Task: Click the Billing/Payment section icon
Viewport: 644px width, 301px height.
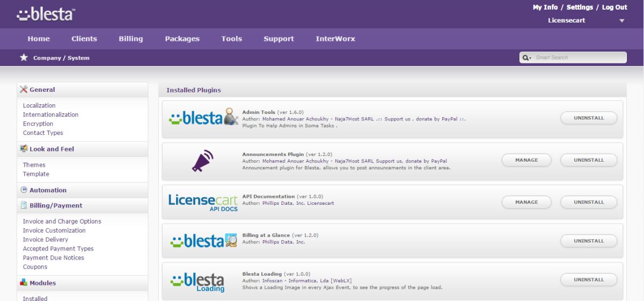Action: 24,205
